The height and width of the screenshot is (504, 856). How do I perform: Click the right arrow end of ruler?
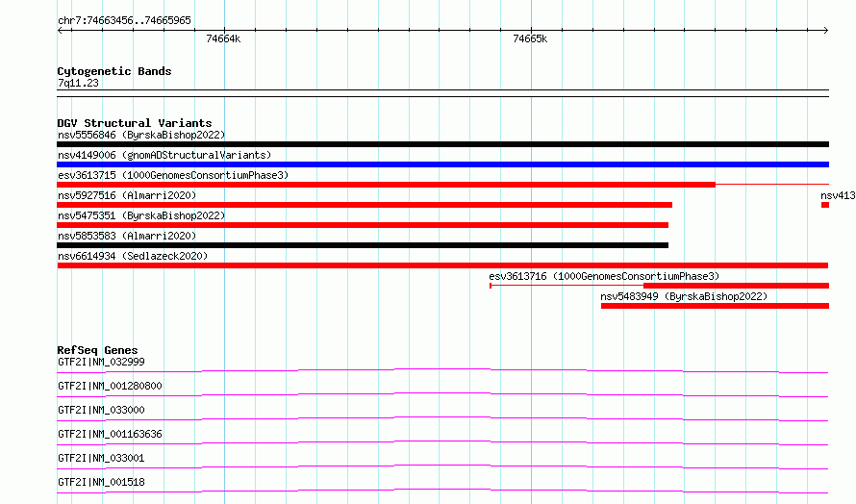click(825, 31)
